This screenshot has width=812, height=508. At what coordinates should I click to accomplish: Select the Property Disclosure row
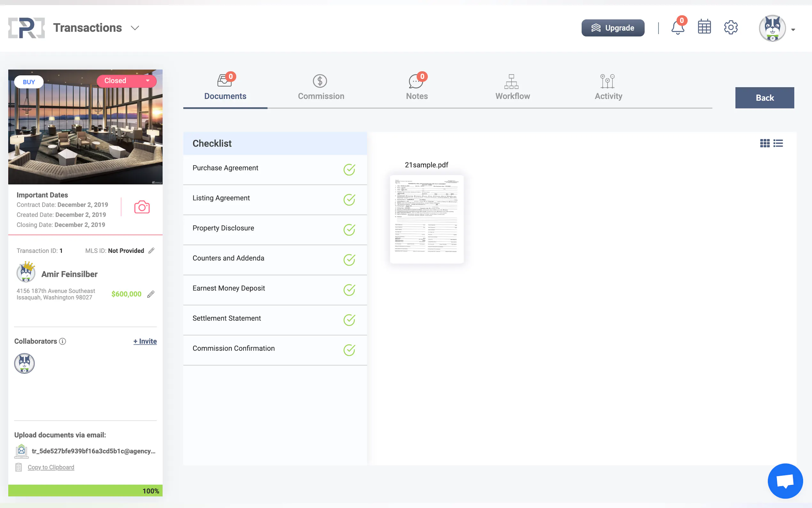275,230
